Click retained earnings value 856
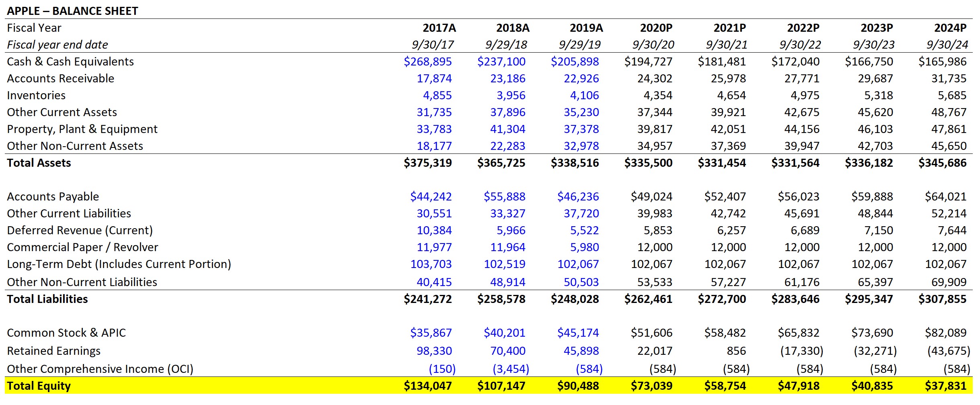980x405 pixels. coord(736,351)
